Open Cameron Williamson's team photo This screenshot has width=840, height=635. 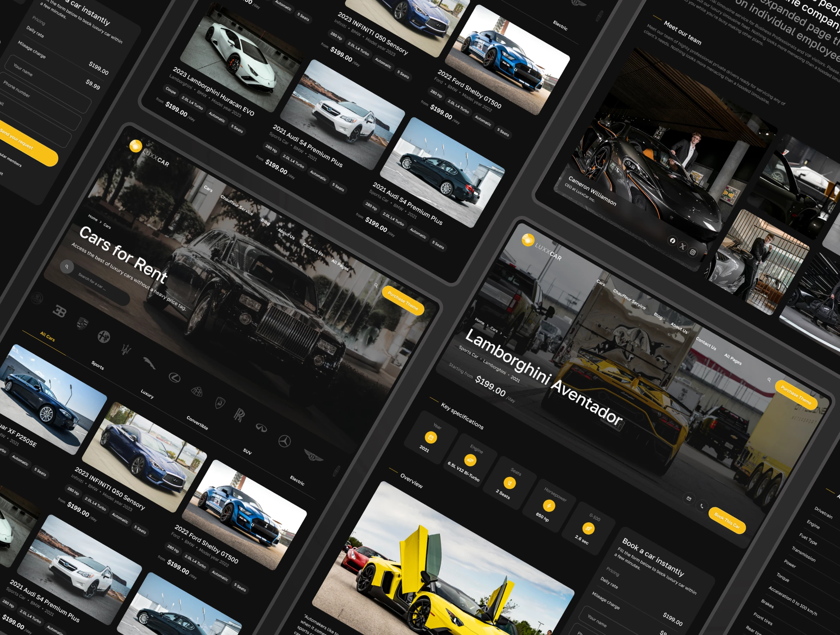click(665, 159)
